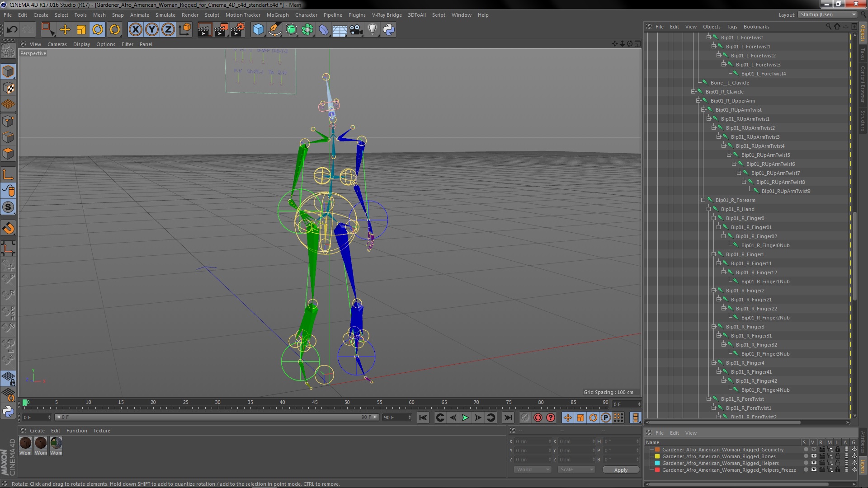This screenshot has height=488, width=868.
Task: Play the animation forward
Action: pos(465,418)
